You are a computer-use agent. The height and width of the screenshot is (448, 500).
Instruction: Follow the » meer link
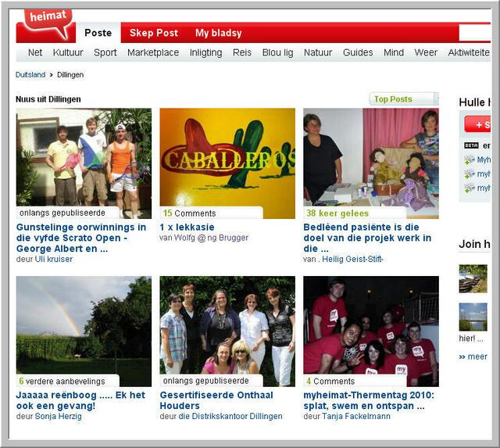[x=473, y=357]
